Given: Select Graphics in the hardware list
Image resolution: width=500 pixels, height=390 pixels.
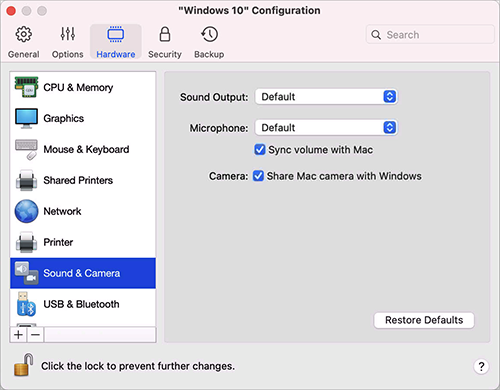Looking at the screenshot, I should tap(83, 118).
